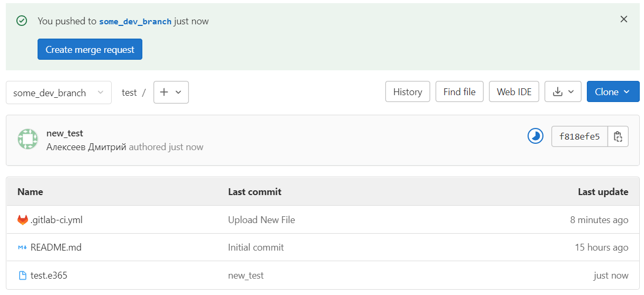Expand the some_dev_branch branch selector
Image resolution: width=644 pixels, height=295 pixels.
(x=59, y=93)
